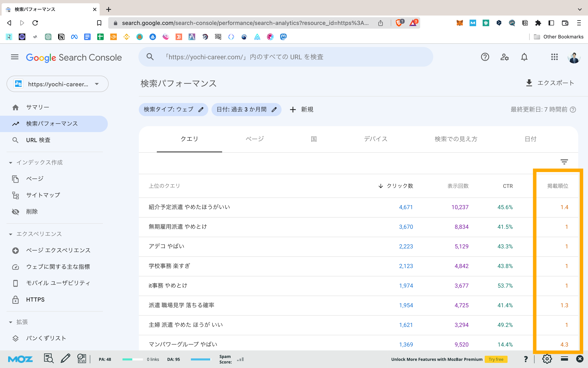The image size is (588, 368).
Task: Click the help question mark icon
Action: [485, 57]
